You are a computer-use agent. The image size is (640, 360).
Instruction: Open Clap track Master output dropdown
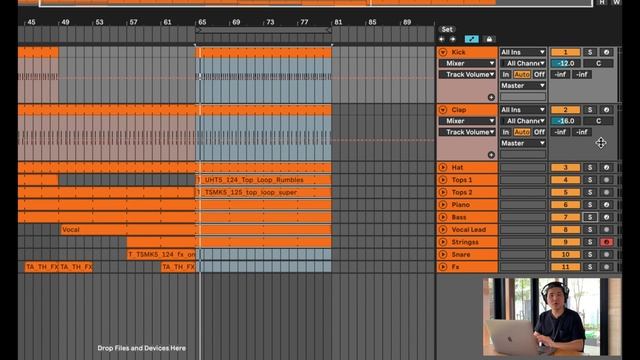click(x=523, y=143)
